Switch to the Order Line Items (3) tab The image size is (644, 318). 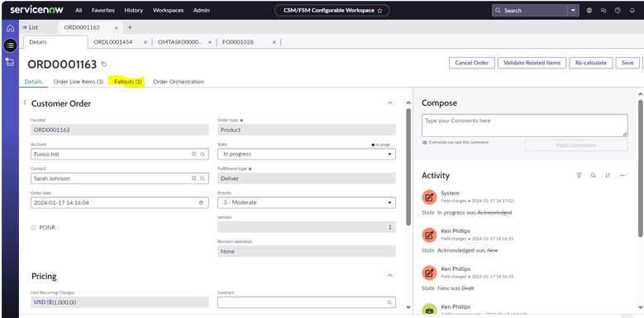[79, 82]
